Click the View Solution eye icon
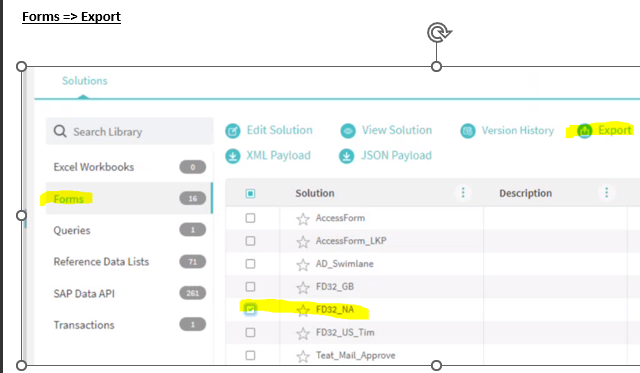Viewport: 640px width, 373px height. (348, 131)
